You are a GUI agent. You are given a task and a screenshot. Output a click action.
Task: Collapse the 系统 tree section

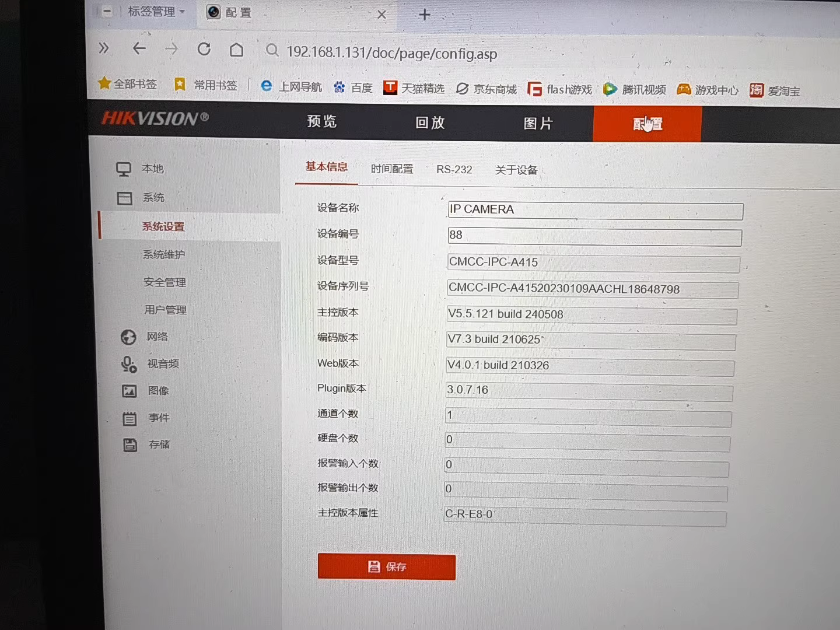(x=153, y=198)
